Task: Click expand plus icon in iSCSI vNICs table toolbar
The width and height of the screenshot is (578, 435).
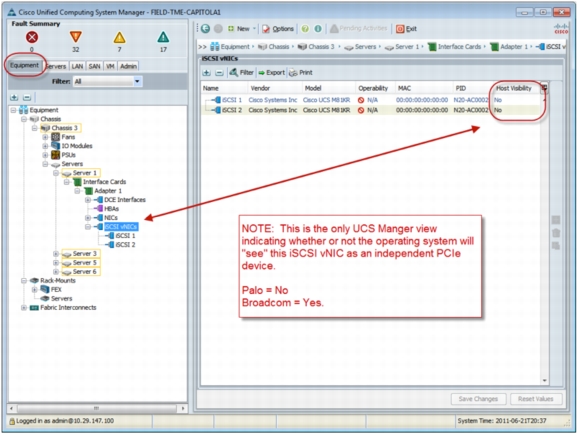Action: coord(207,73)
